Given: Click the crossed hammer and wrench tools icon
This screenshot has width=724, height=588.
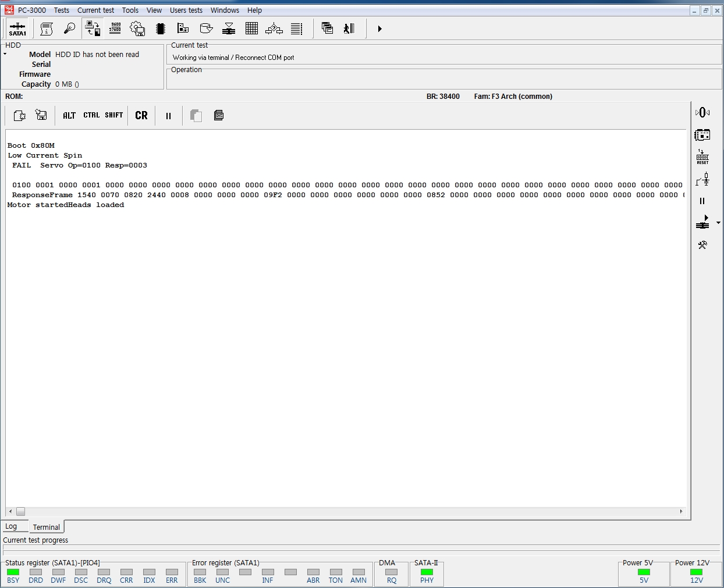Looking at the screenshot, I should [x=702, y=245].
